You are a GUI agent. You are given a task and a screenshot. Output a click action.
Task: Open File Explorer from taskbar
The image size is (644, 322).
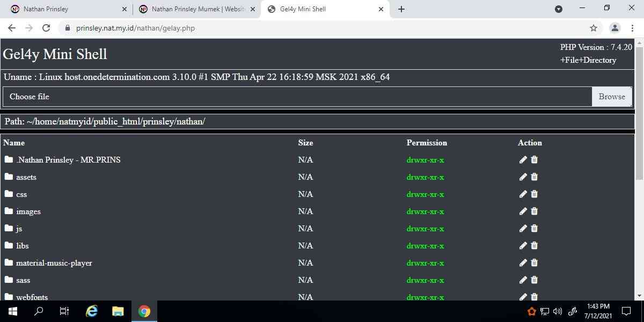coord(118,311)
